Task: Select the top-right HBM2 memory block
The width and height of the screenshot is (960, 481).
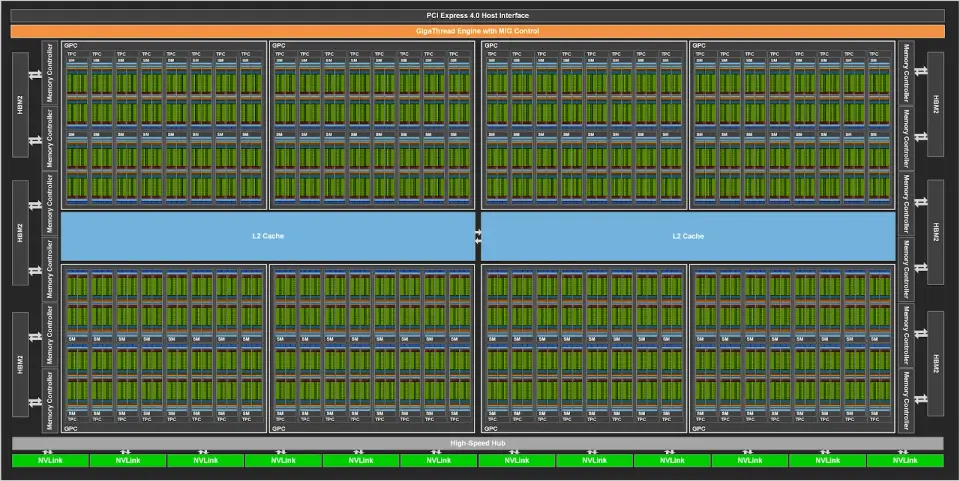Action: 936,105
